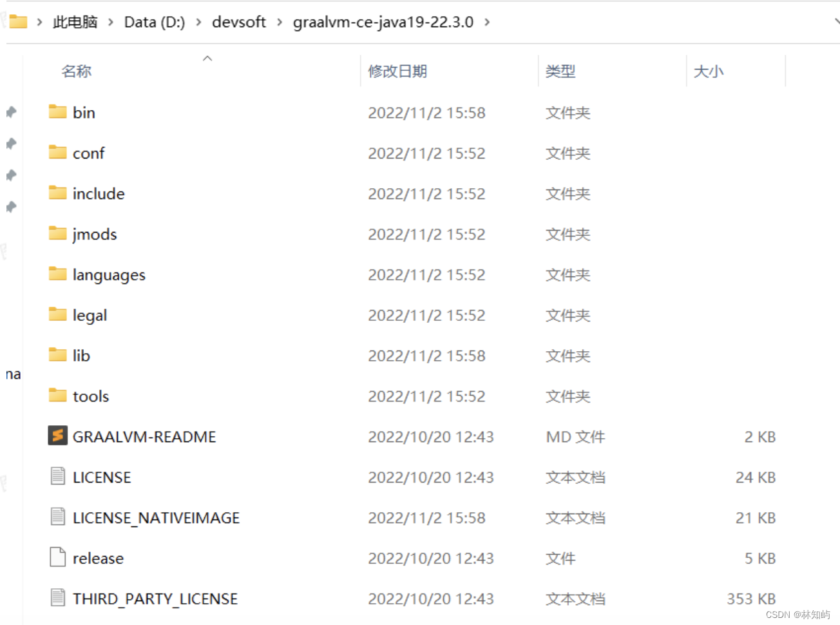The width and height of the screenshot is (840, 625).
Task: Expand the chevron before 此电脑 breadcrumb
Action: (39, 23)
